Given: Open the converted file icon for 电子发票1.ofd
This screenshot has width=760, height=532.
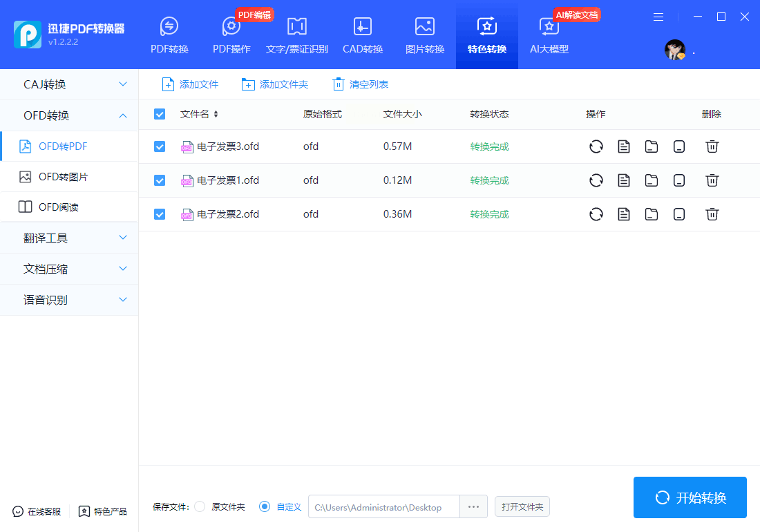Looking at the screenshot, I should click(x=624, y=180).
